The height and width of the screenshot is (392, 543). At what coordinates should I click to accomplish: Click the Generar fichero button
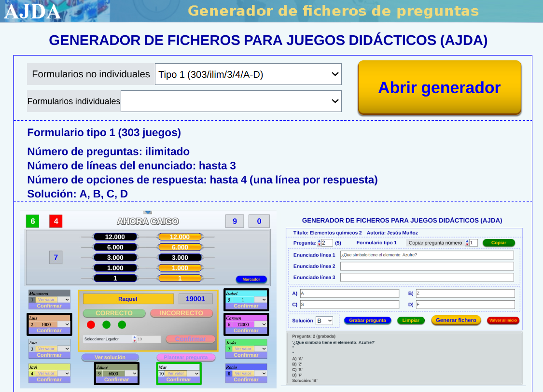point(456,320)
